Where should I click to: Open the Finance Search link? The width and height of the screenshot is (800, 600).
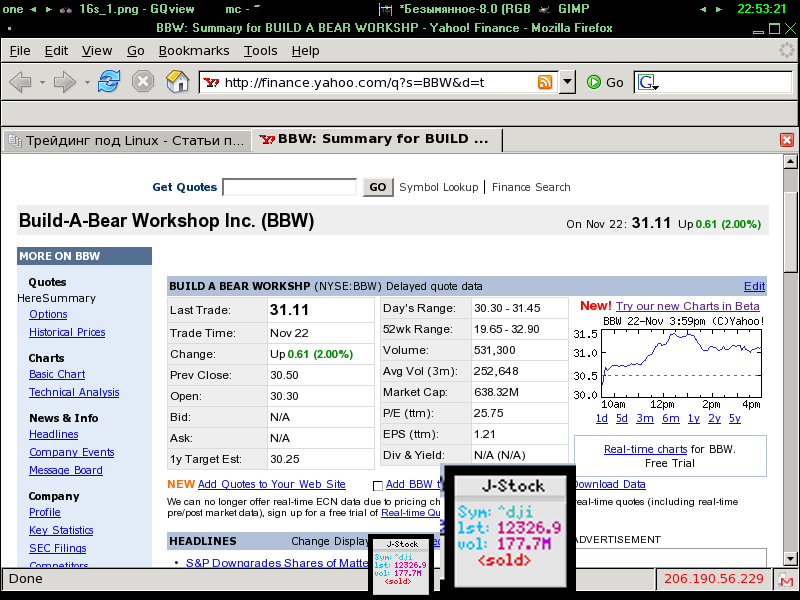click(531, 187)
